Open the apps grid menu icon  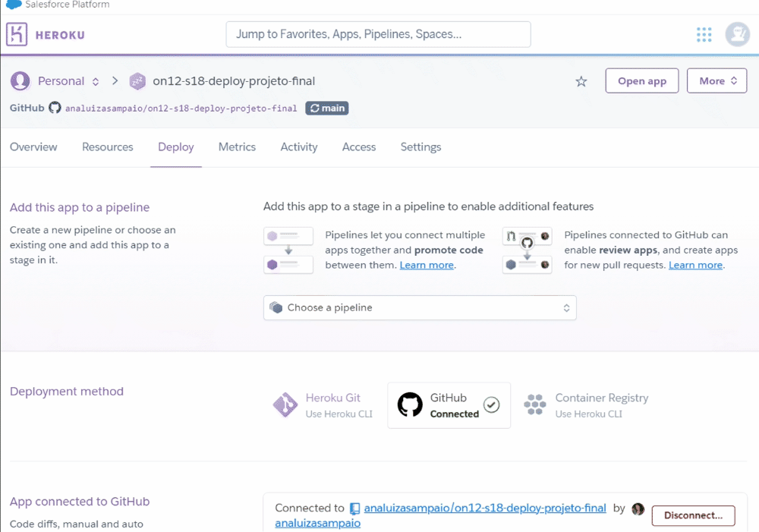[x=704, y=34]
